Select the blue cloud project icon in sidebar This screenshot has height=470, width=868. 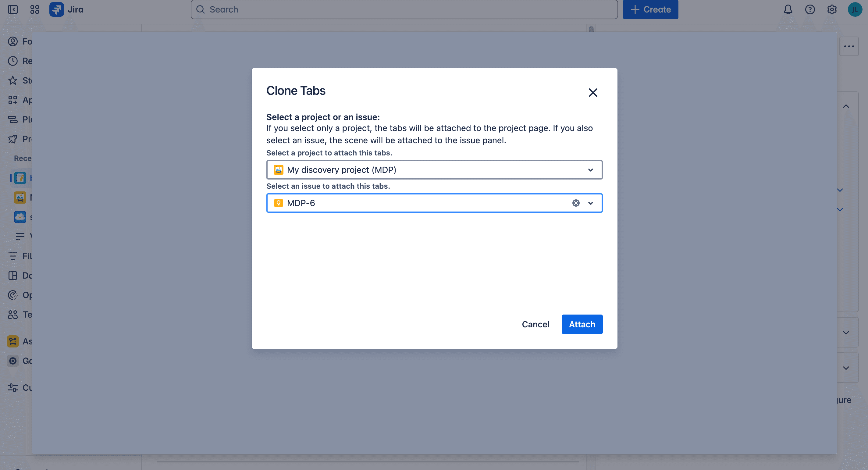pyautogui.click(x=20, y=217)
